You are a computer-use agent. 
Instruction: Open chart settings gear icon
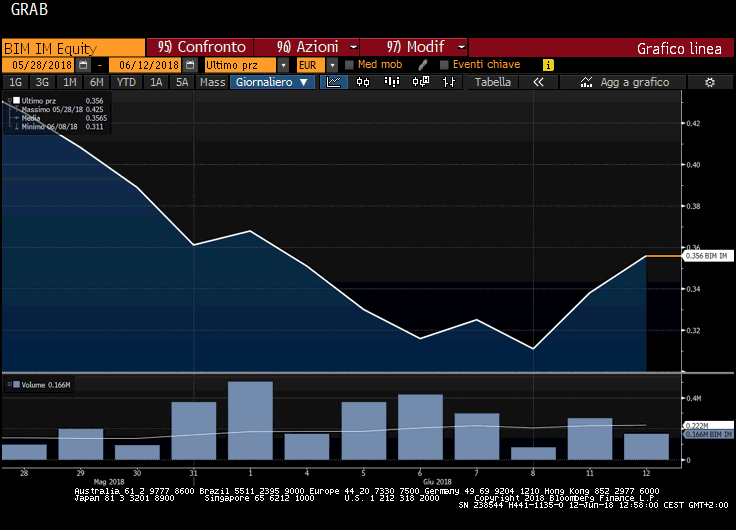710,82
